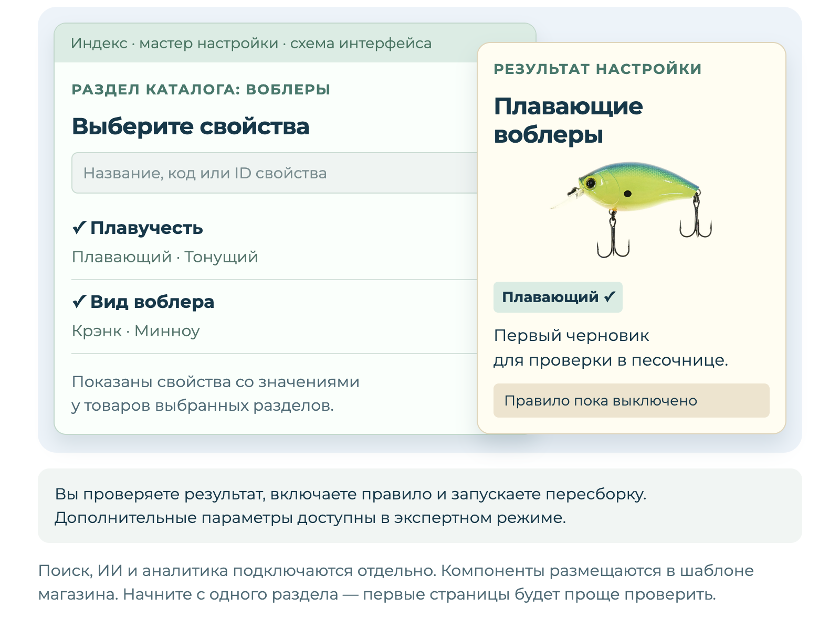Click the text «Первый черновик для проверки в песочнице.»

[611, 348]
